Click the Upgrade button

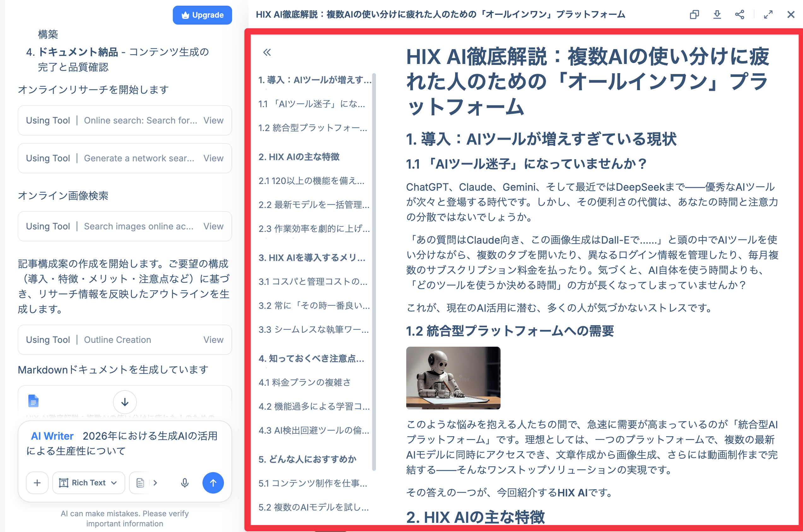(202, 15)
